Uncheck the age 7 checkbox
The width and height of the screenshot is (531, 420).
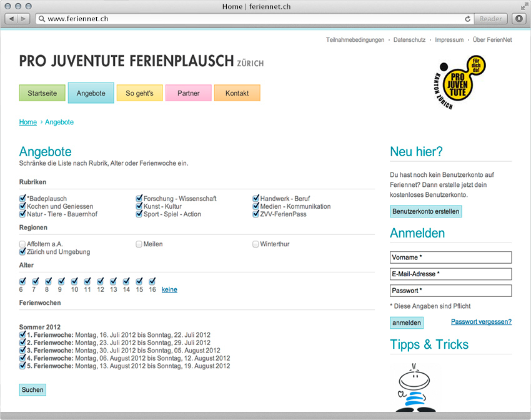coord(35,281)
